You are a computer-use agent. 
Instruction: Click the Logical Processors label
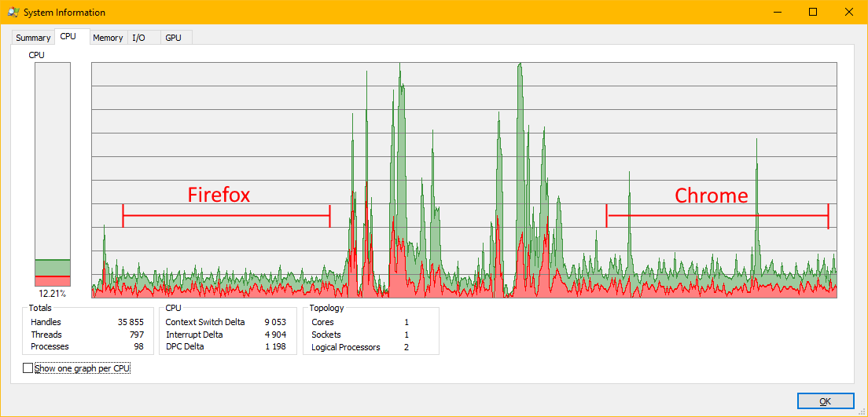[346, 347]
